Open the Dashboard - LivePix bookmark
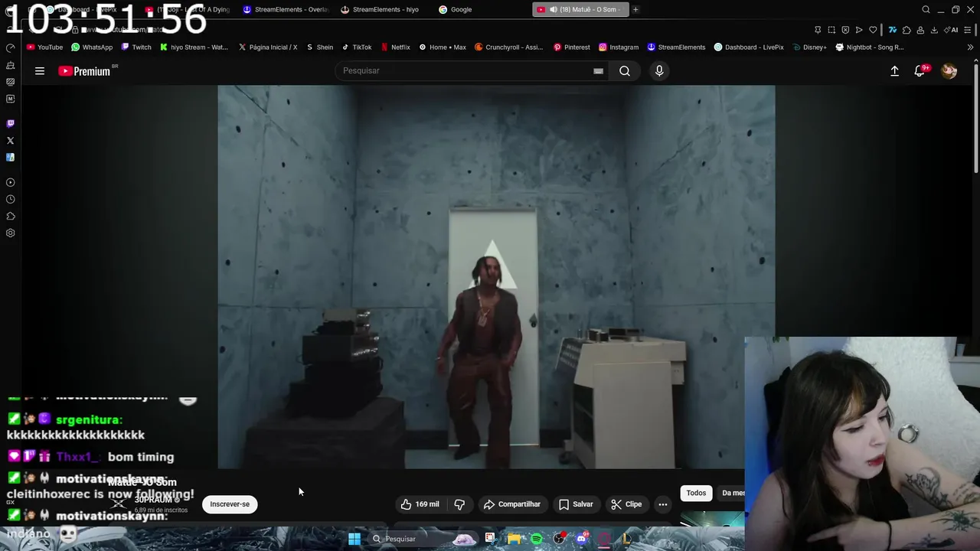The image size is (980, 551). point(749,47)
